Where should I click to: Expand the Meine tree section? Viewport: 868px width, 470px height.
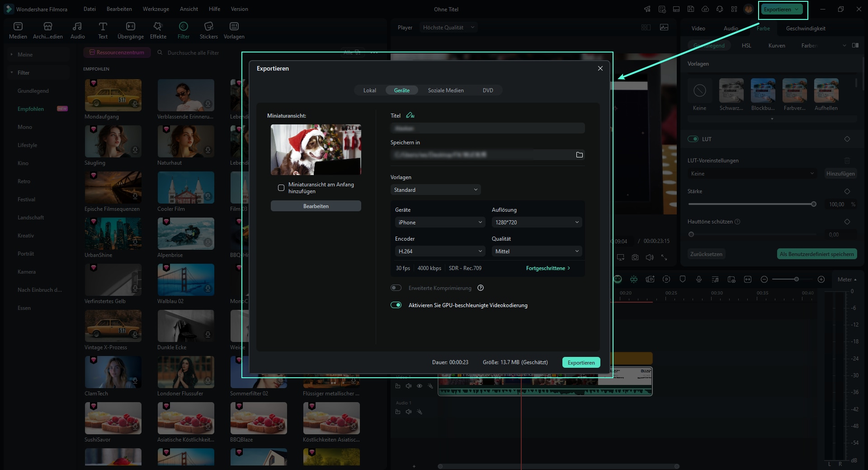pos(12,54)
